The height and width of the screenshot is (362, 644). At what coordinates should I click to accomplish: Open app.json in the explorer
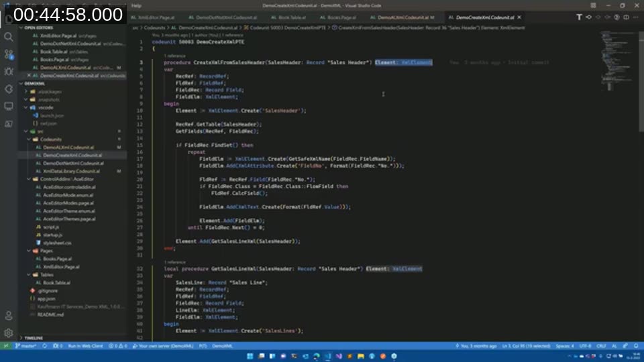(x=46, y=298)
